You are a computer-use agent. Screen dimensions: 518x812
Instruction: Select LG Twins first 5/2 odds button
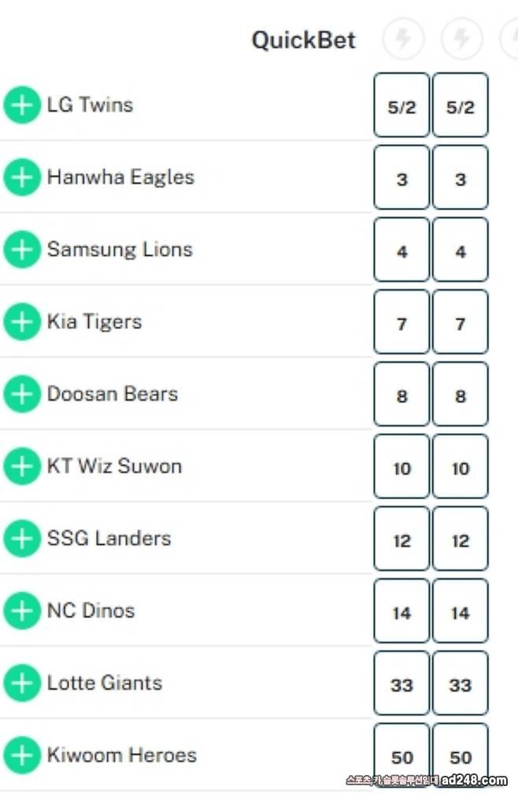pyautogui.click(x=401, y=106)
